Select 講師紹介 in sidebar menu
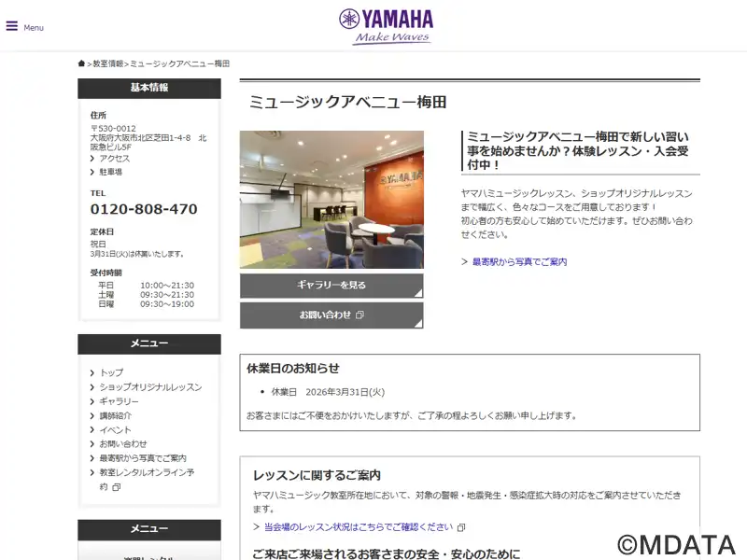Image resolution: width=747 pixels, height=560 pixels. [115, 415]
